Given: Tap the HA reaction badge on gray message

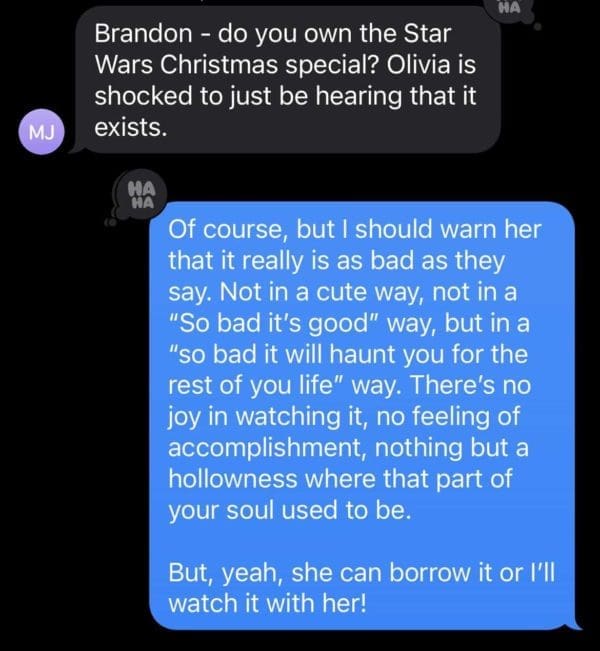Looking at the screenshot, I should coord(512,8).
